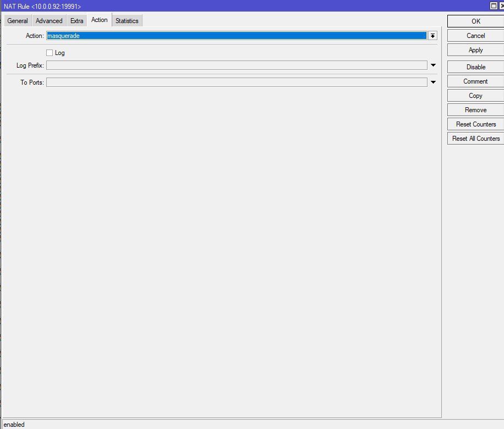Click the To Ports input field
Viewport: 504px width, 429px height.
[x=237, y=82]
